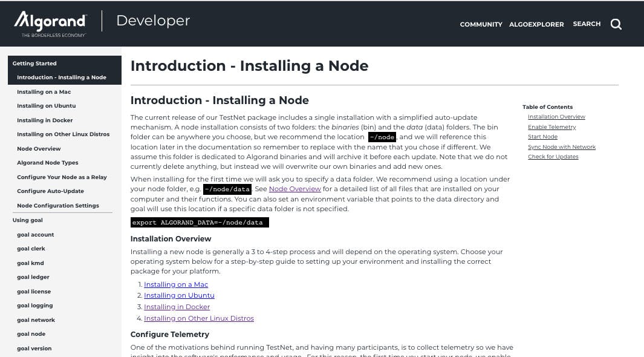Image resolution: width=644 pixels, height=357 pixels.
Task: Open 'goal network' sidebar item
Action: (x=36, y=319)
